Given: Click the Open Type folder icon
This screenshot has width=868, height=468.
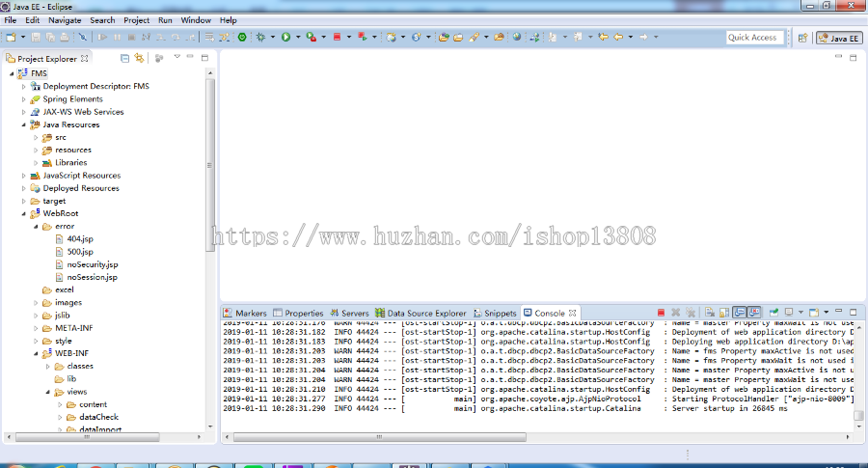Looking at the screenshot, I should [444, 37].
